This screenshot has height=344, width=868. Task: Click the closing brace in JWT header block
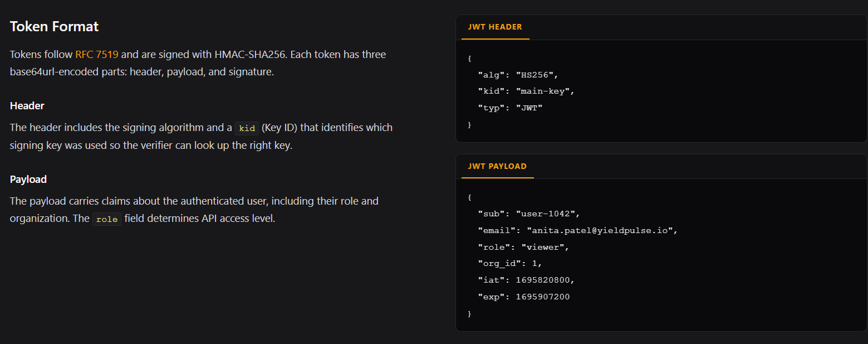coord(470,125)
